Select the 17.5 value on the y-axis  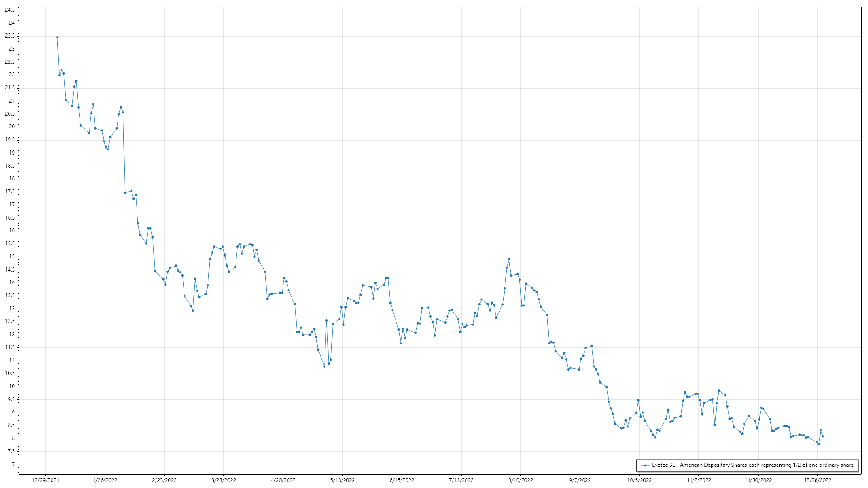(10, 192)
